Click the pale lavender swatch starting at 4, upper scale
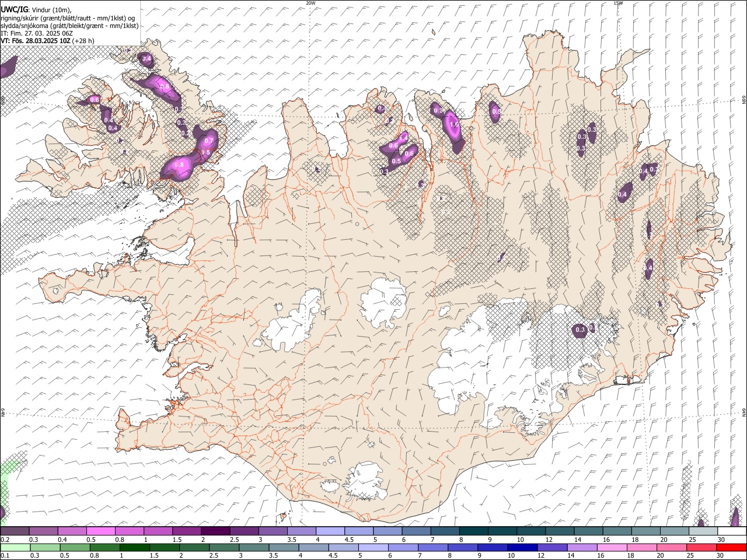 tap(330, 531)
